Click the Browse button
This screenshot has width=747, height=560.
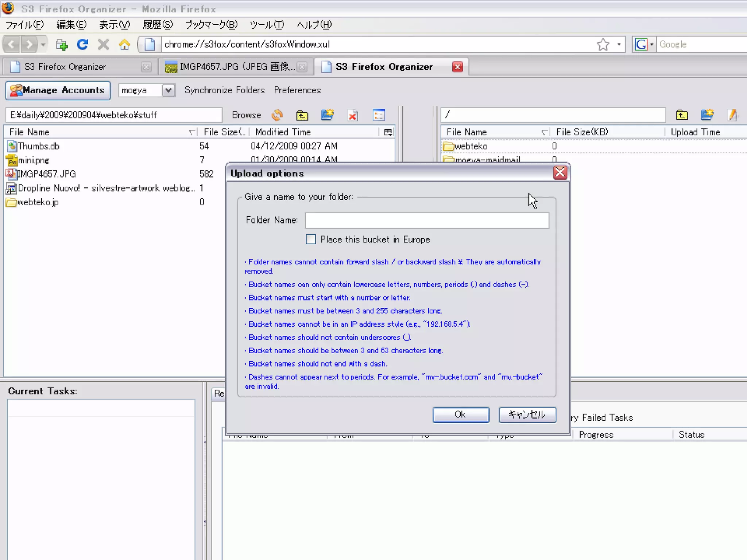pyautogui.click(x=246, y=115)
